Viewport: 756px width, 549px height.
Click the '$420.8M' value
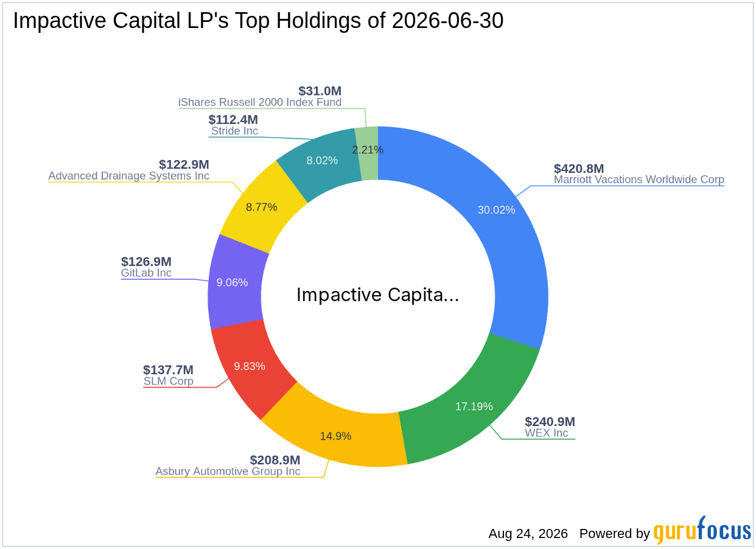tap(579, 169)
